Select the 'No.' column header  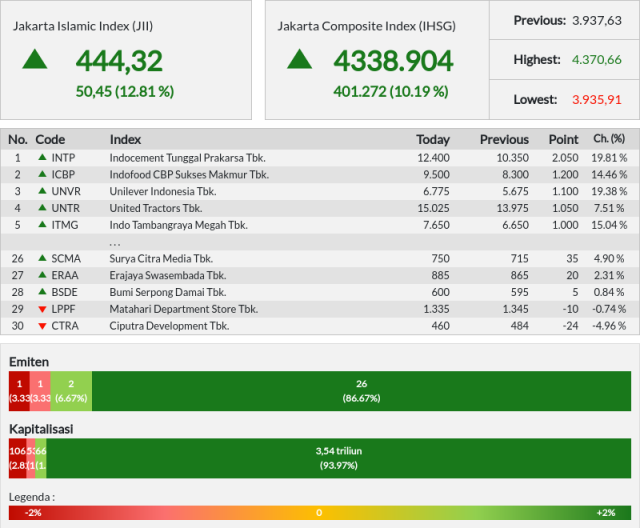pos(18,140)
